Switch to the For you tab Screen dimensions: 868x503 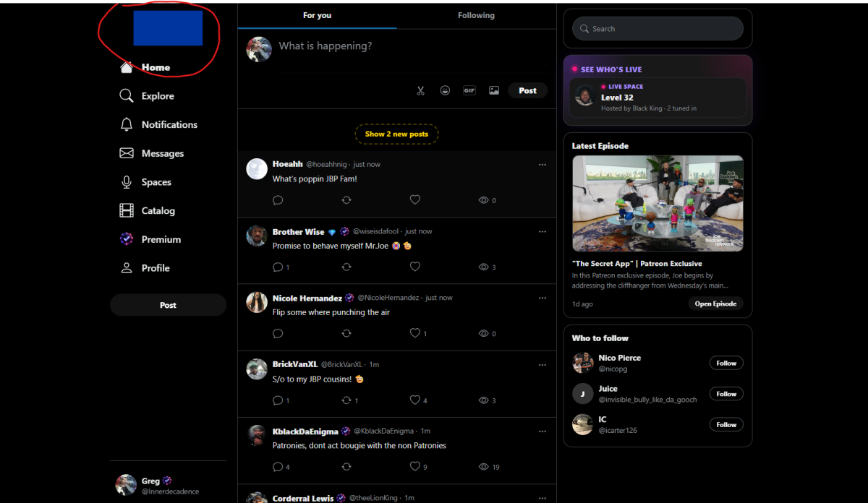(317, 15)
